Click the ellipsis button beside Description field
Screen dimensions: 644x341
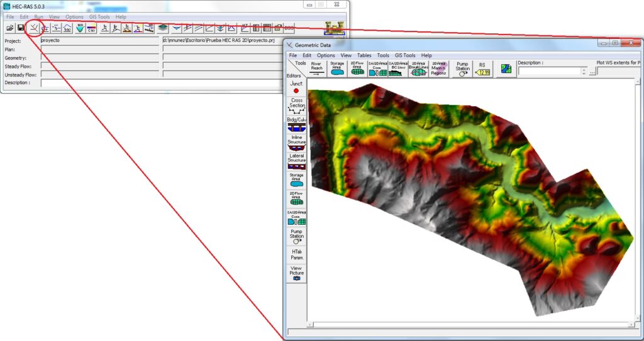(x=592, y=72)
